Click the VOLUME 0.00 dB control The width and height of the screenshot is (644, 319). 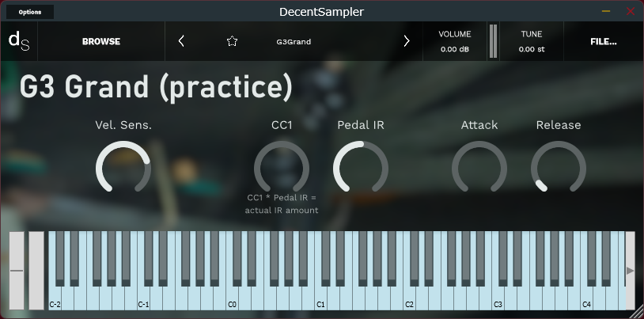click(455, 41)
